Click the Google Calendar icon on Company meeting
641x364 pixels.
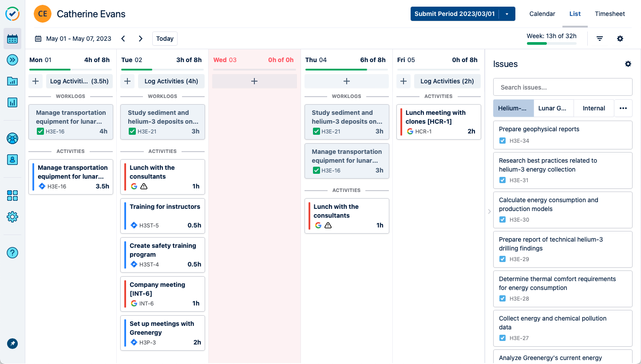(134, 303)
